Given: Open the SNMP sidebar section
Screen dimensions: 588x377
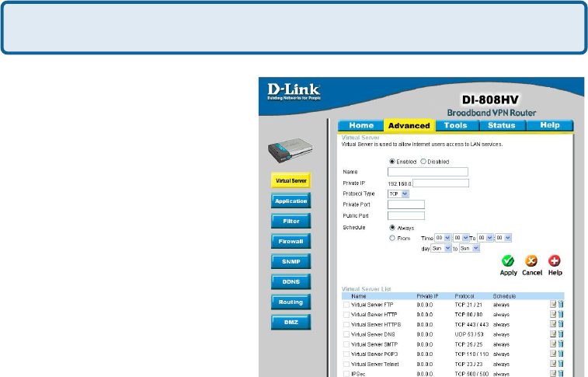Looking at the screenshot, I should pos(291,261).
